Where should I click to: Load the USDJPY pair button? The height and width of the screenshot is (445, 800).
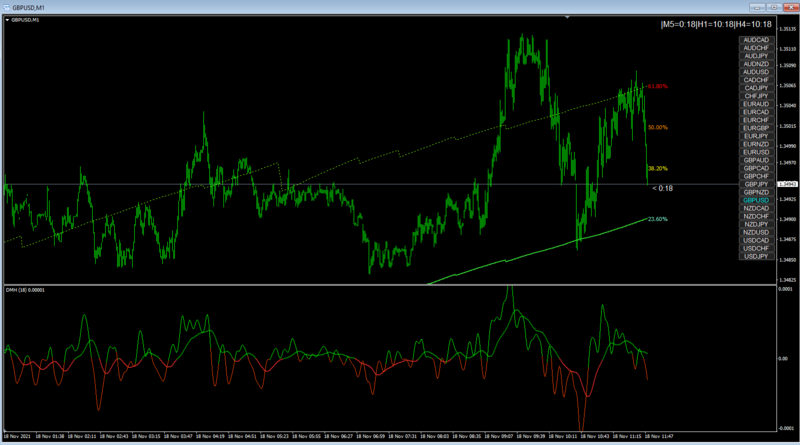(x=756, y=257)
